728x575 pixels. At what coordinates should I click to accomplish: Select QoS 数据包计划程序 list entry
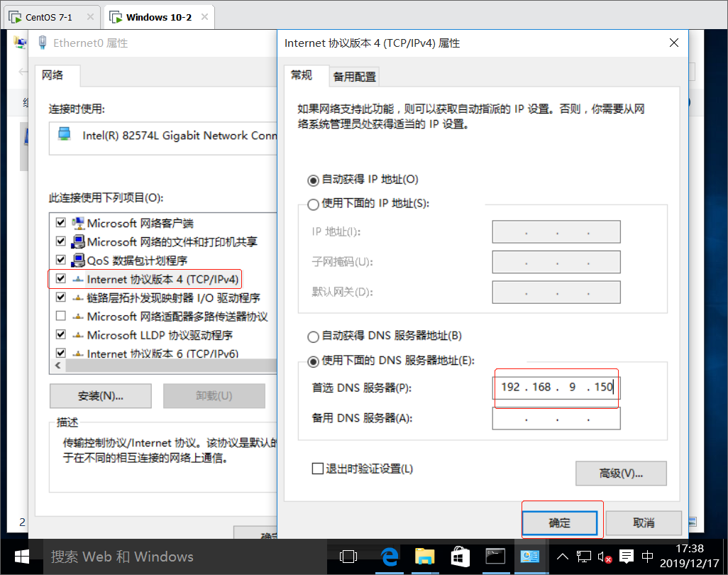(x=137, y=261)
